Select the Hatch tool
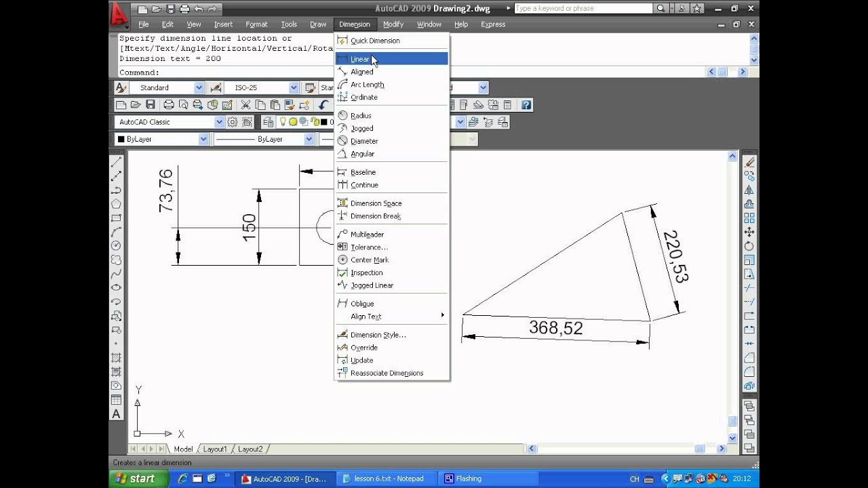Screen dimensions: 868x488 point(116,358)
